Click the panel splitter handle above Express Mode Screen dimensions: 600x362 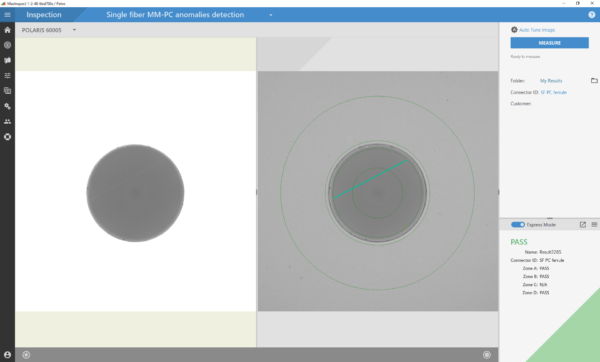(x=549, y=218)
